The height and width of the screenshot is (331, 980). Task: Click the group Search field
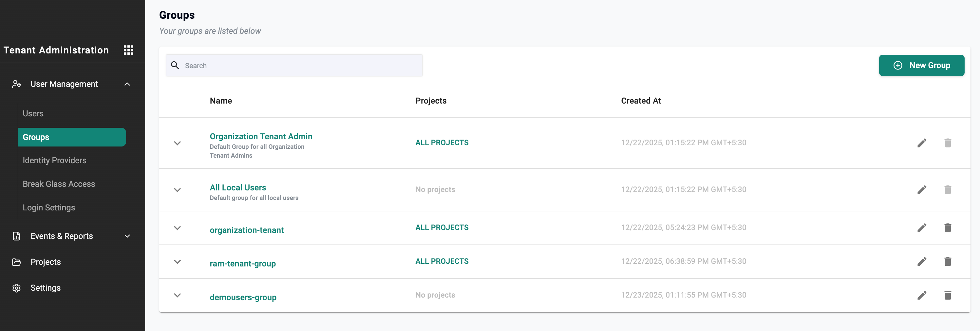pyautogui.click(x=301, y=66)
